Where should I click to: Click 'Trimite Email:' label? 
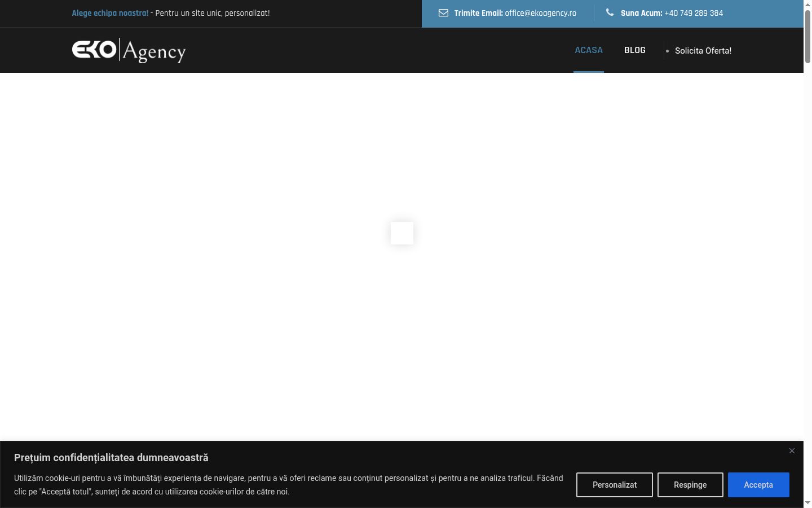click(x=478, y=13)
